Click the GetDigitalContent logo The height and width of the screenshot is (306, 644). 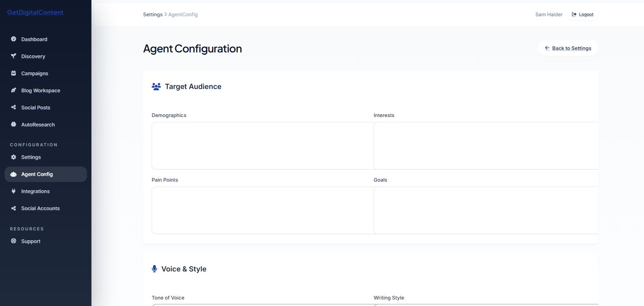click(x=35, y=12)
